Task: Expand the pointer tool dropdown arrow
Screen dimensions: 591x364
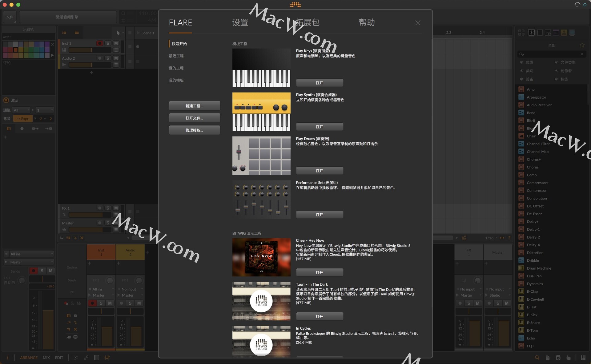Action: [x=123, y=33]
